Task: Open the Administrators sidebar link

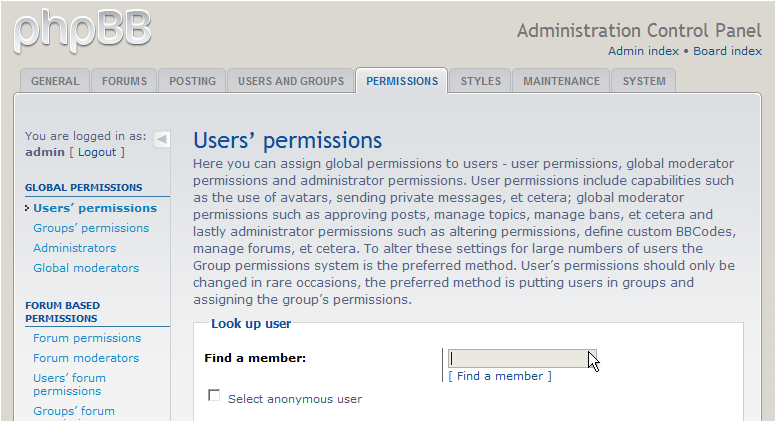Action: (x=74, y=248)
